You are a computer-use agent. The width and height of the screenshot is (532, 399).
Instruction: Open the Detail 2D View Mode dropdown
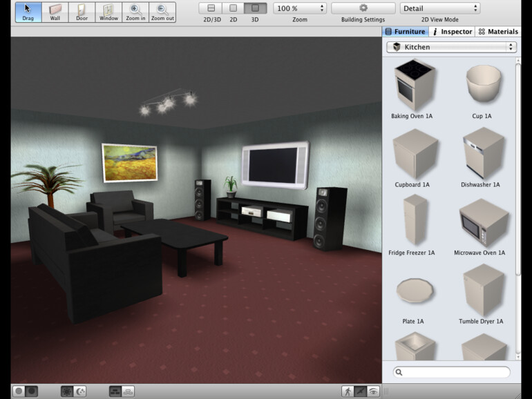point(440,8)
